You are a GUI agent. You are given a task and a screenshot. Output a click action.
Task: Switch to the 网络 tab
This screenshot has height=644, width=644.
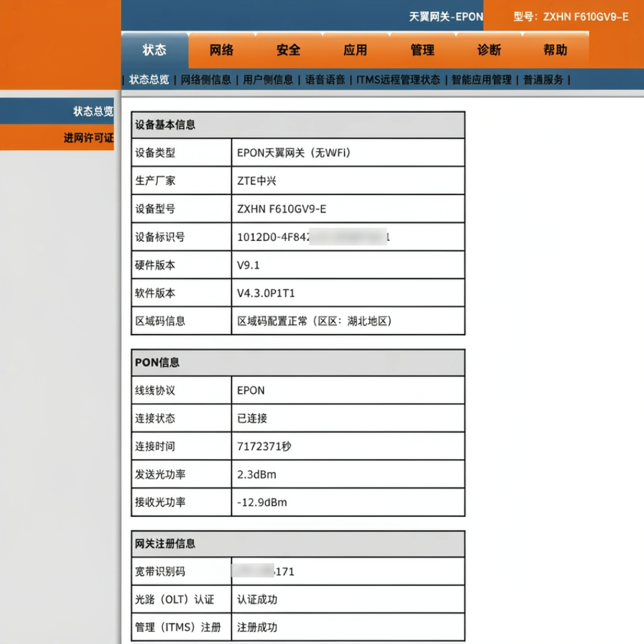pyautogui.click(x=221, y=50)
